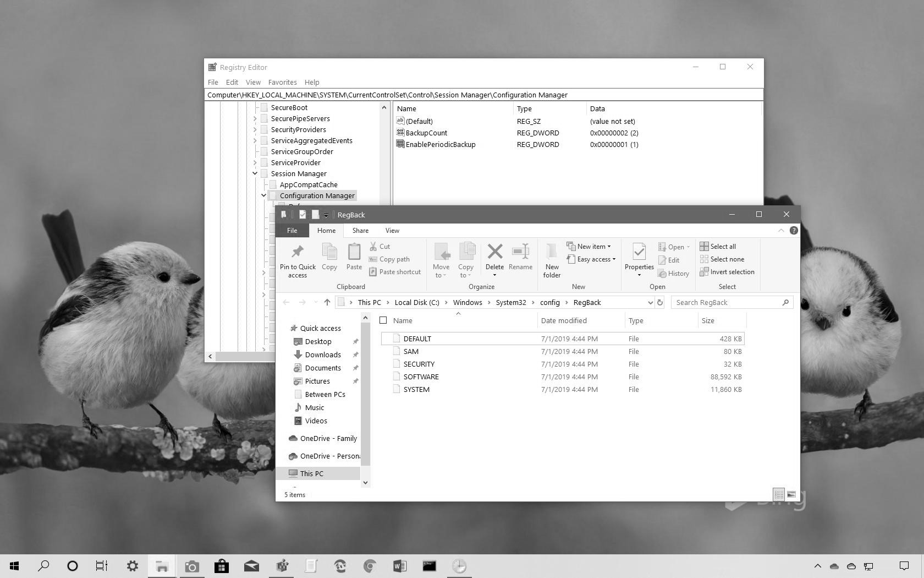This screenshot has width=924, height=578.
Task: Collapse the Session Manager tree node
Action: click(x=255, y=174)
